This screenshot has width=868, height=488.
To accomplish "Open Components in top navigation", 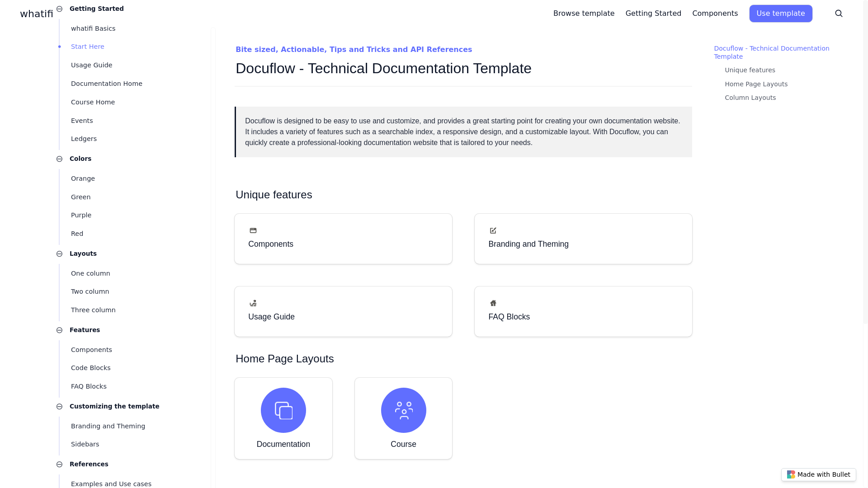I will [x=715, y=14].
